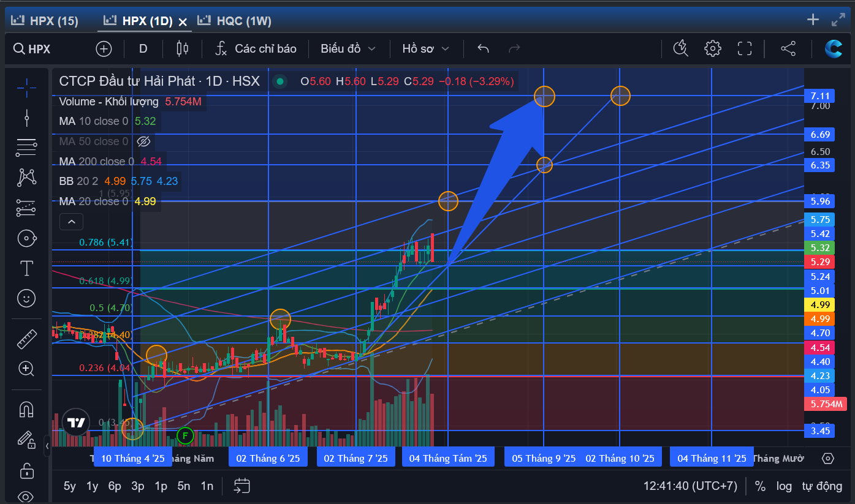Open the Fibonacci retracement tool
Viewport: 855px width, 504px height.
coord(26,147)
